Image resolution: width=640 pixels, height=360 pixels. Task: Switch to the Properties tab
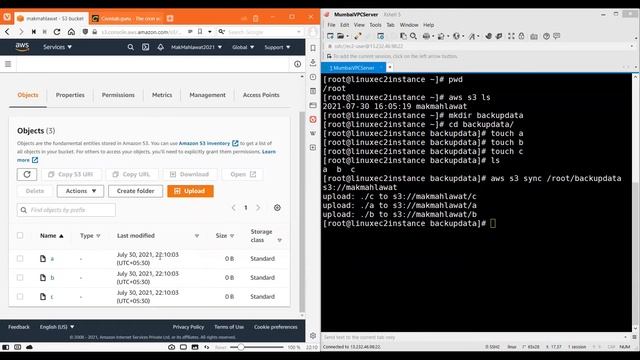[x=70, y=95]
